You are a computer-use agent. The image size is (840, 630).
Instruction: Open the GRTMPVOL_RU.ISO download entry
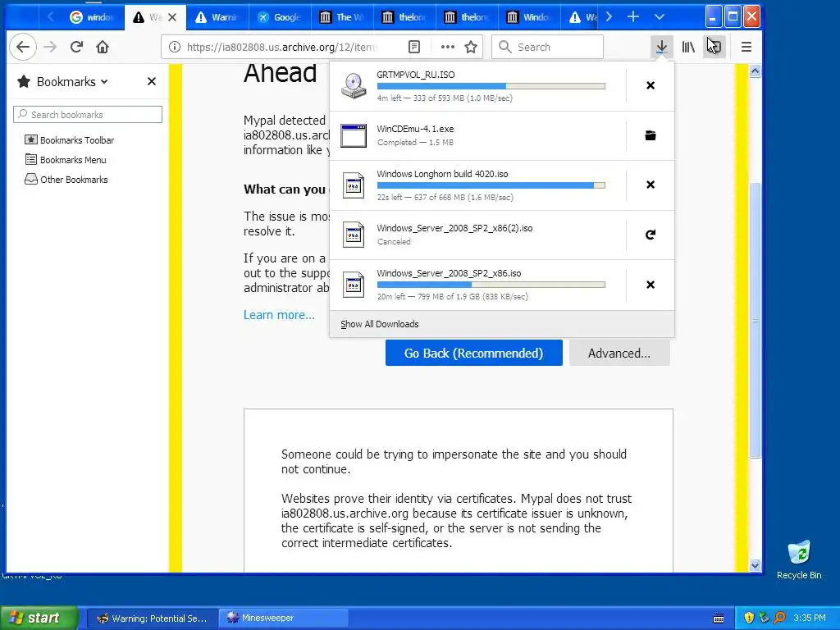tap(477, 85)
